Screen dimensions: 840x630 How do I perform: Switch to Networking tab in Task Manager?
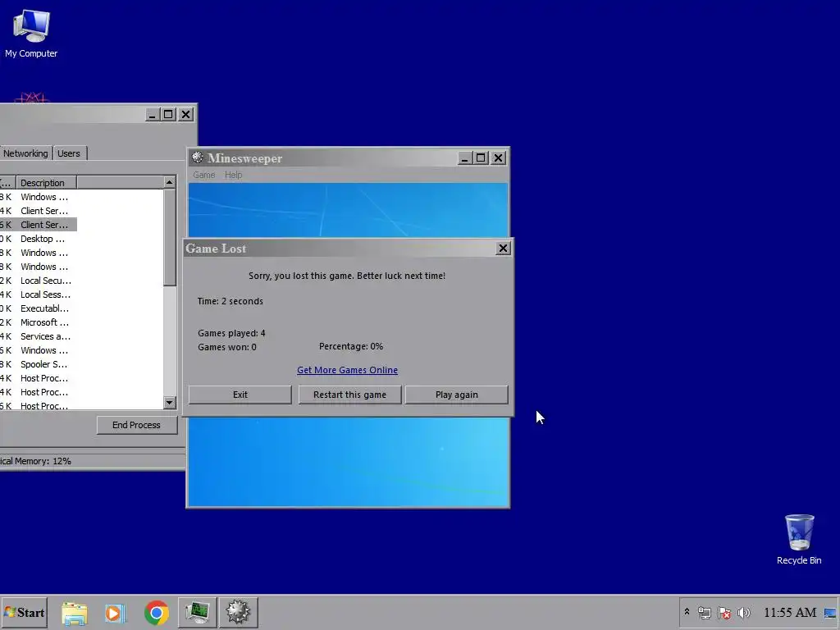click(x=25, y=153)
